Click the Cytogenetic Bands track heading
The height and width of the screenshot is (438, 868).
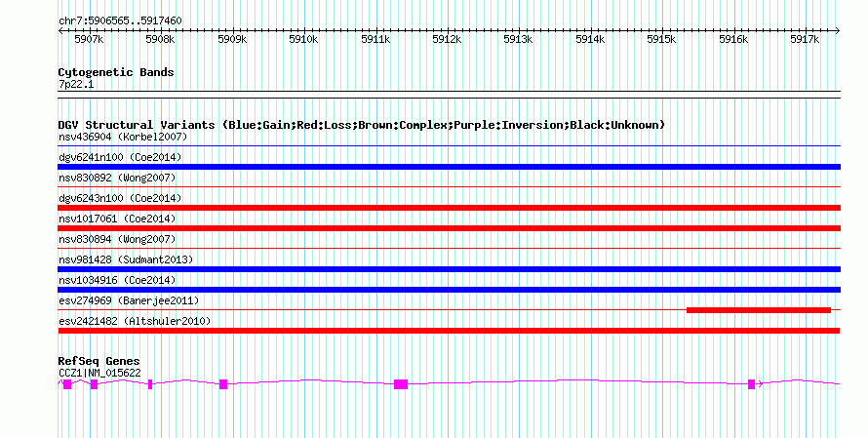116,72
